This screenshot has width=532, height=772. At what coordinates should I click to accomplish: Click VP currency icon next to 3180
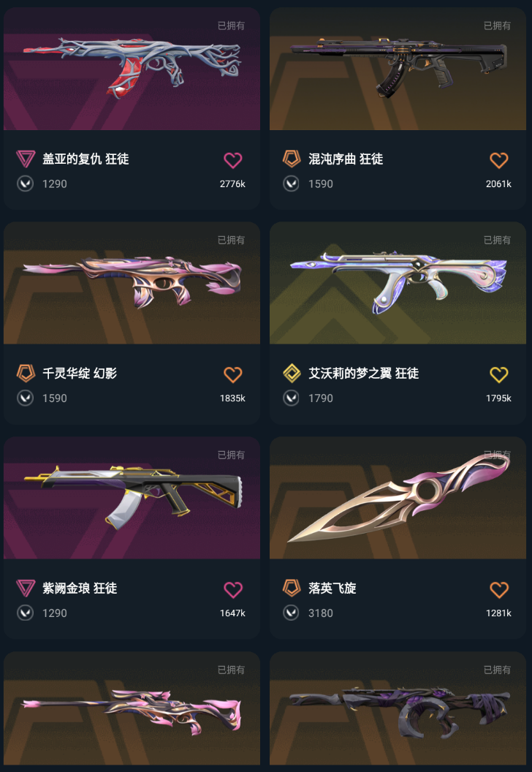click(291, 613)
